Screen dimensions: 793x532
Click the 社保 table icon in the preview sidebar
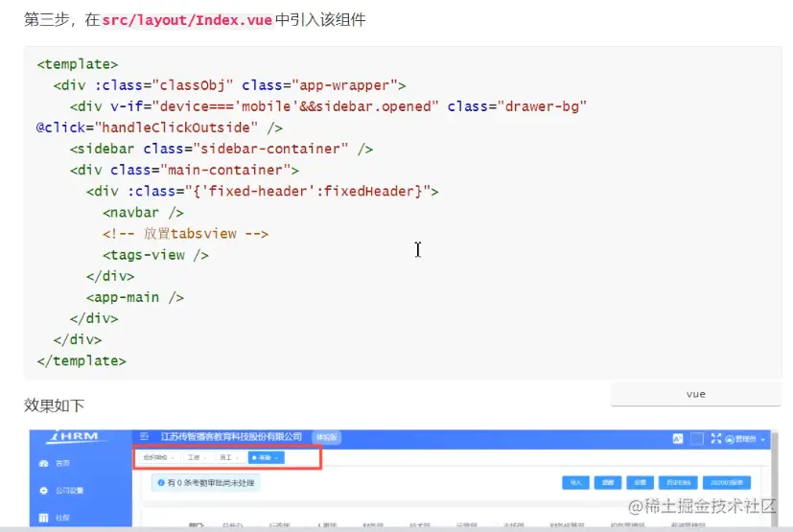[43, 518]
